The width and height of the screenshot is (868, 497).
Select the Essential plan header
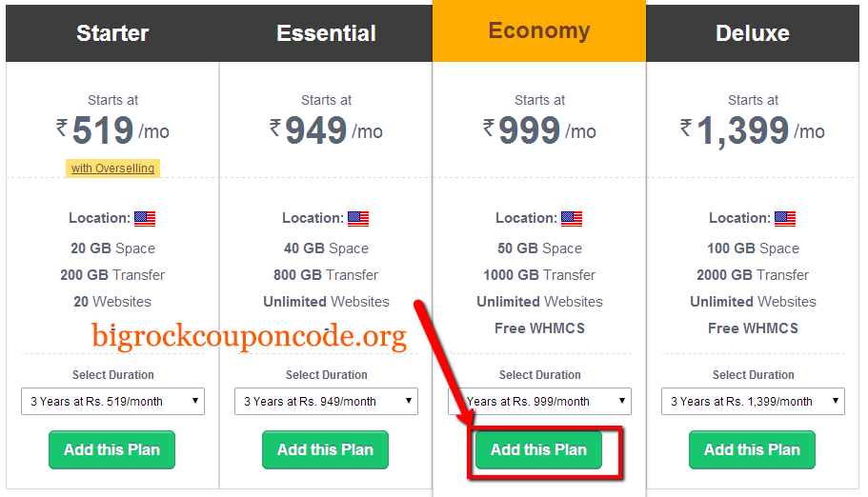pos(326,33)
